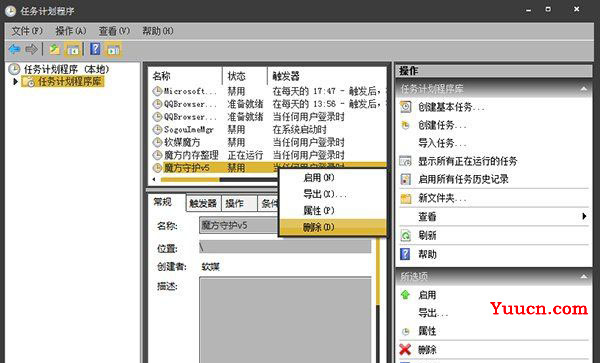Click the forward arrow toolbar icon
Screen dimensions: 600x363
(31, 49)
